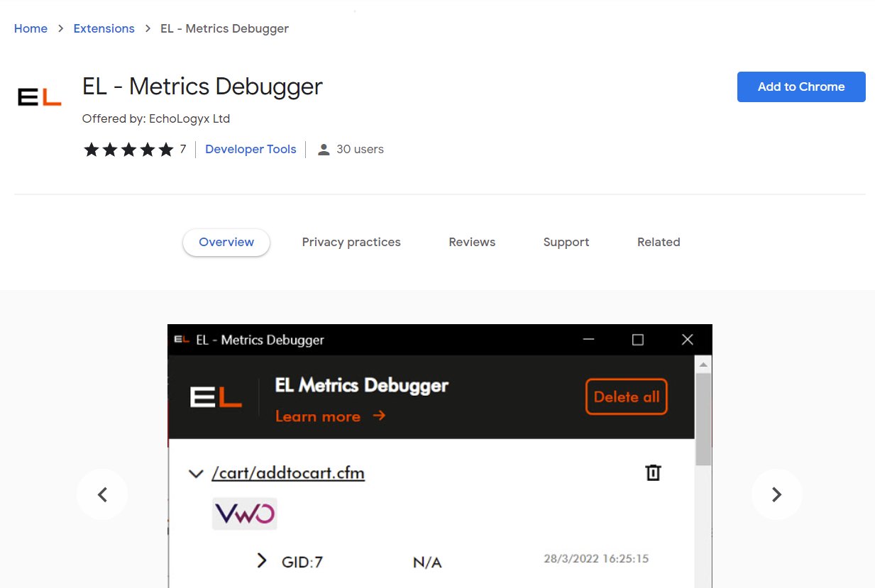Screen dimensions: 875x588
Task: Switch to Privacy practices tab
Action: click(351, 242)
